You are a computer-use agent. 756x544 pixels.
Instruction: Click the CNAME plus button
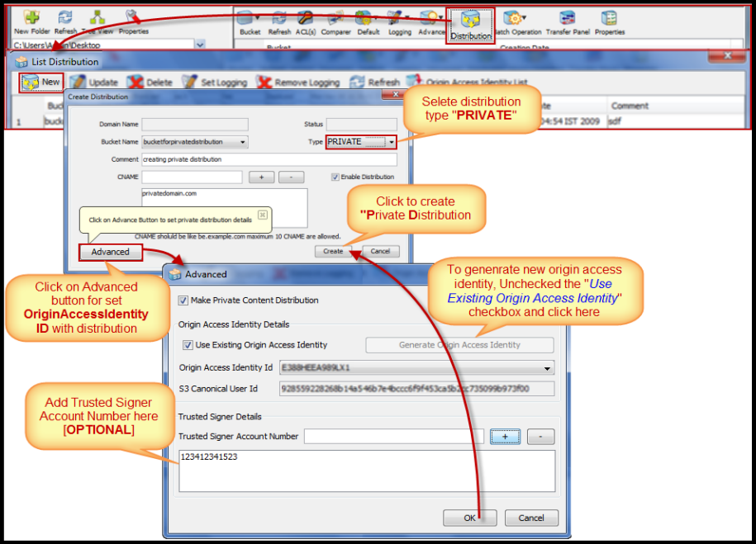tap(261, 177)
